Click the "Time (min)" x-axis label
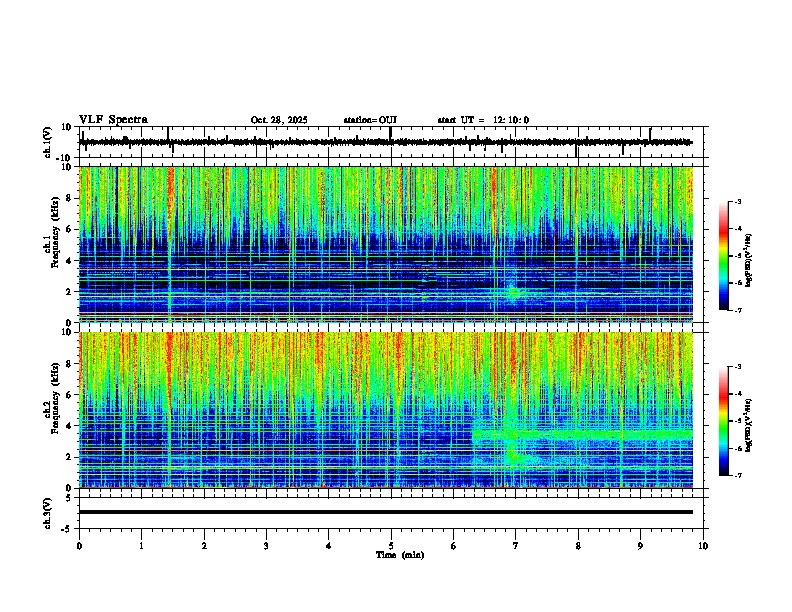 [400, 555]
